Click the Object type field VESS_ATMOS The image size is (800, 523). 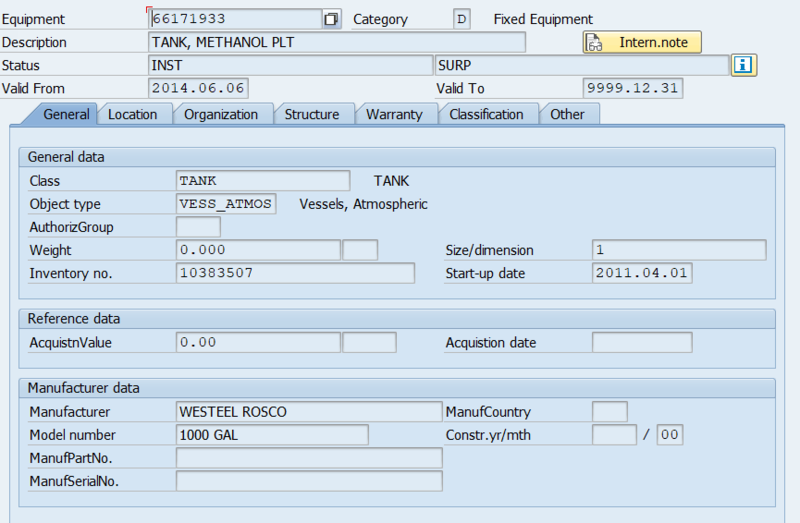(226, 204)
